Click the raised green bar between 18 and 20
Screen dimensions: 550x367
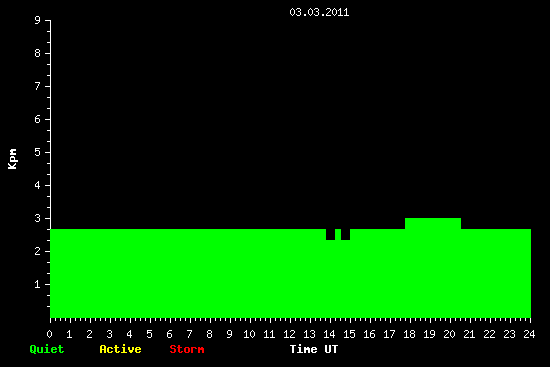pos(433,223)
